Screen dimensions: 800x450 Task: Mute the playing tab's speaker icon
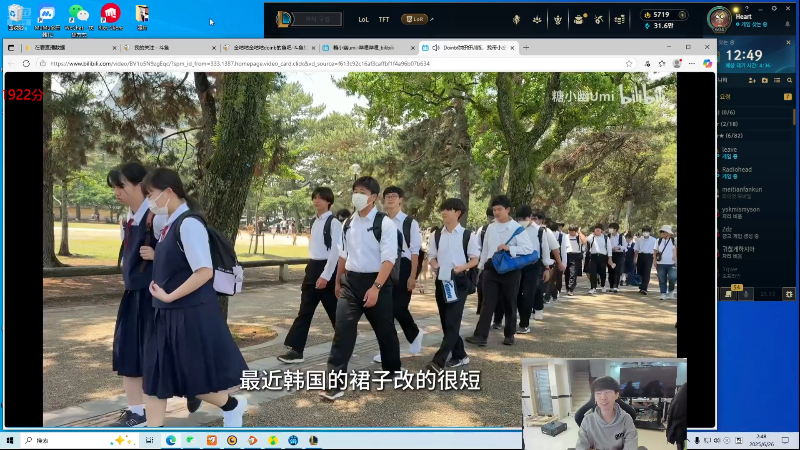436,47
